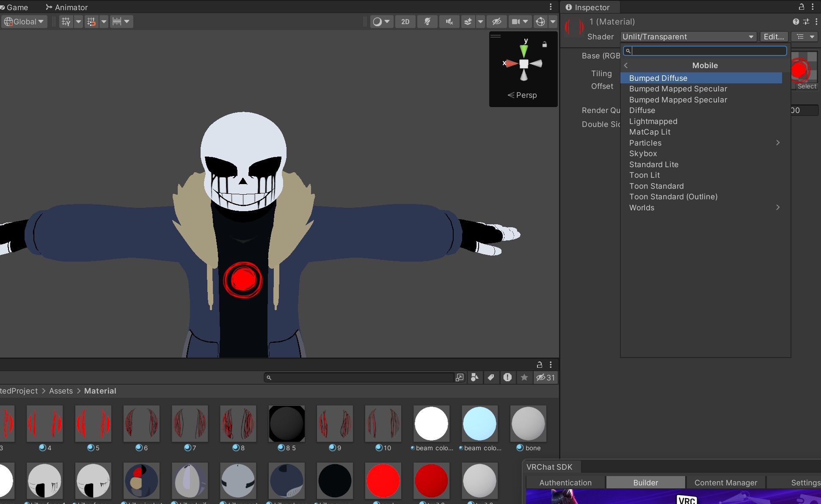Toggle grid snapping icon
The image size is (821, 504).
[91, 22]
